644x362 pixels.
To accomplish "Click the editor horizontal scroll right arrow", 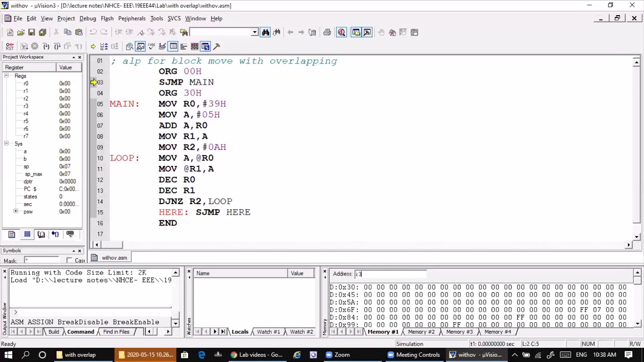I will pyautogui.click(x=628, y=245).
